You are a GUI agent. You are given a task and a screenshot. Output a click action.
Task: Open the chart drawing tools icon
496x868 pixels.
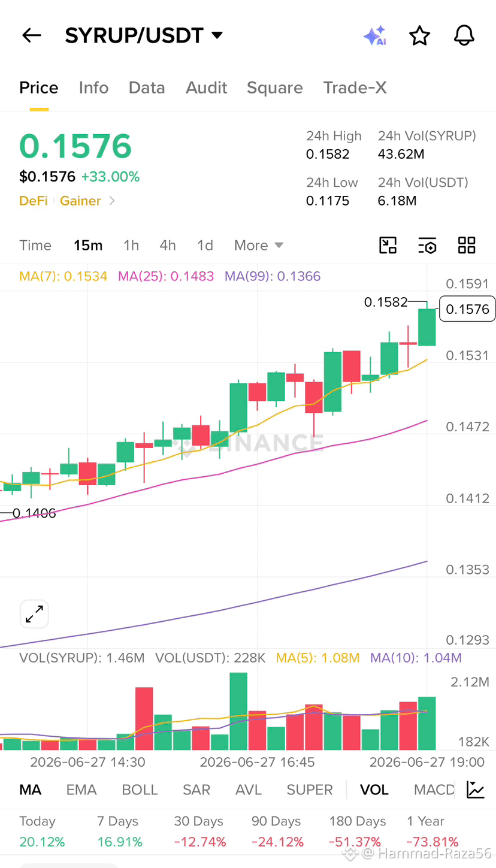[388, 245]
